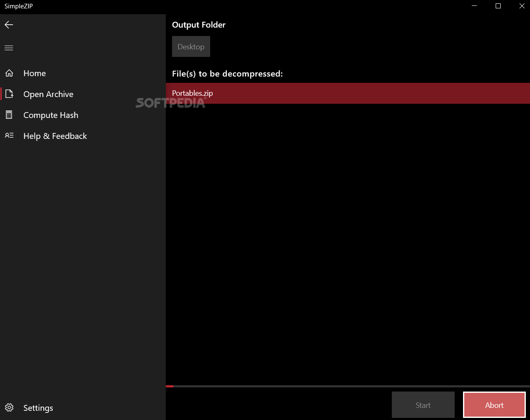Click the decompression progress bar
This screenshot has width=530, height=420.
tap(348, 386)
